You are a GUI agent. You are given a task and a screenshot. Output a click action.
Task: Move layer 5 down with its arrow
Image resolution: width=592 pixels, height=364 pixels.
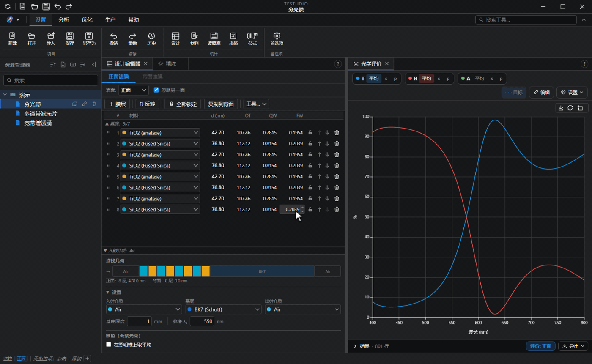(327, 177)
